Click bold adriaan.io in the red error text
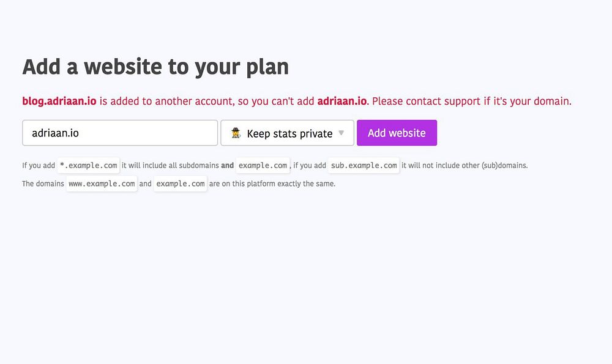 pyautogui.click(x=341, y=101)
